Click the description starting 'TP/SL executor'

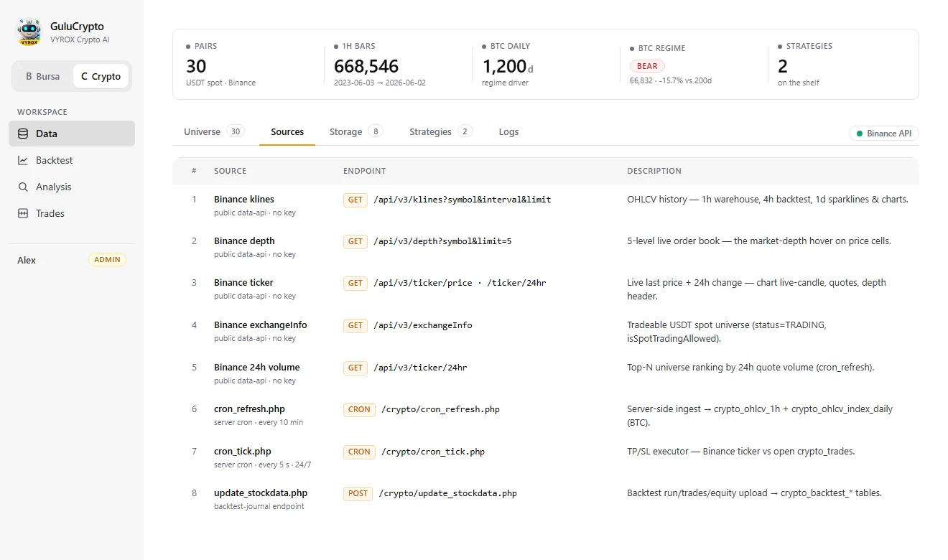pyautogui.click(x=741, y=452)
